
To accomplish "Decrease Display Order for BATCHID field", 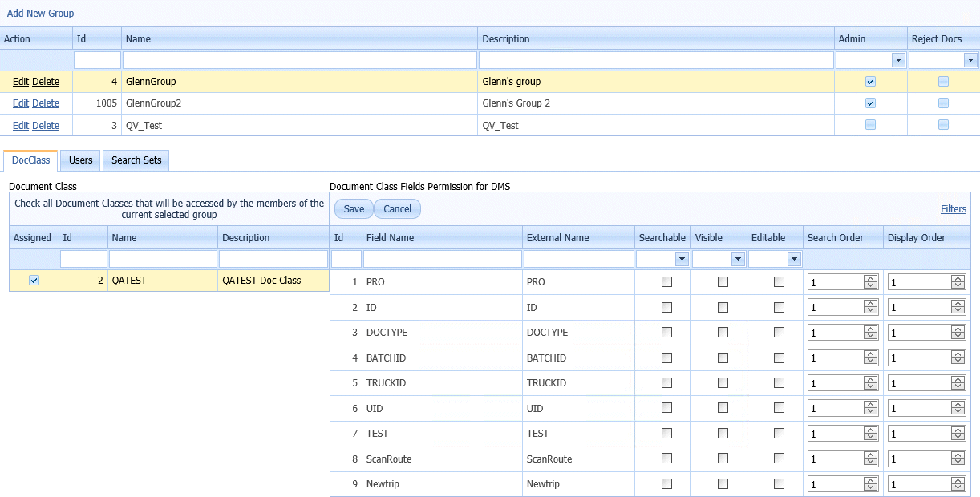I will 958,362.
